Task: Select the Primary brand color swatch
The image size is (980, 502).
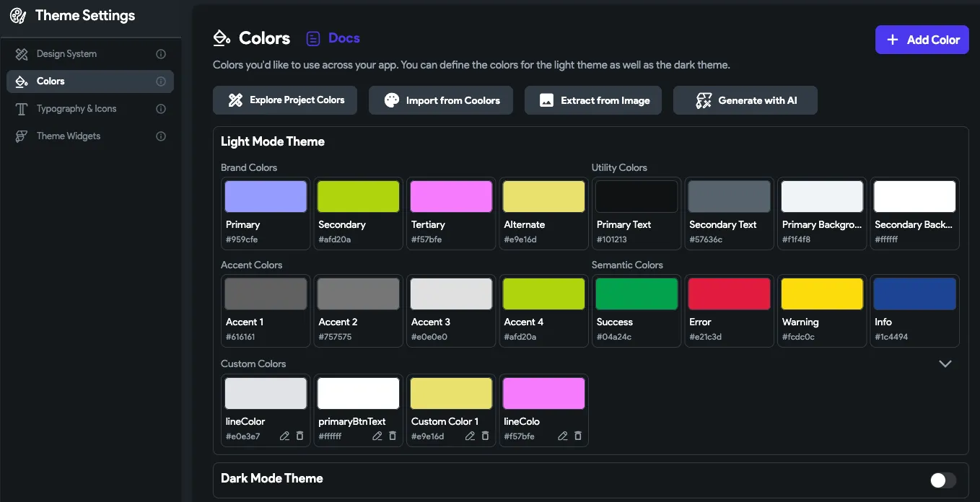Action: click(266, 197)
